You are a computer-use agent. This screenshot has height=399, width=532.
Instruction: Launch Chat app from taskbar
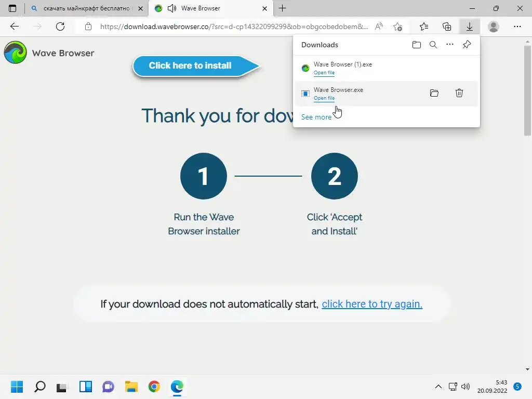pyautogui.click(x=108, y=387)
